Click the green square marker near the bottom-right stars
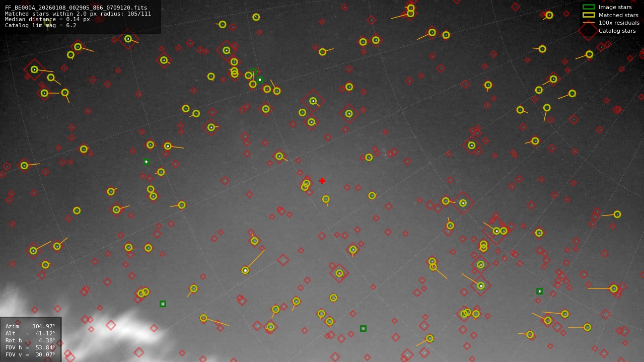Screen dimensions: 644x362 [x=539, y=291]
